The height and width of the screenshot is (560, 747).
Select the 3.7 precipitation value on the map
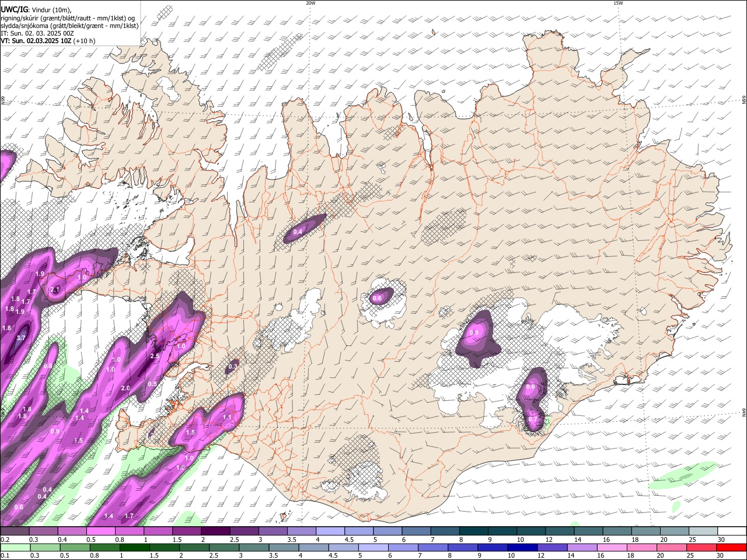(22, 338)
